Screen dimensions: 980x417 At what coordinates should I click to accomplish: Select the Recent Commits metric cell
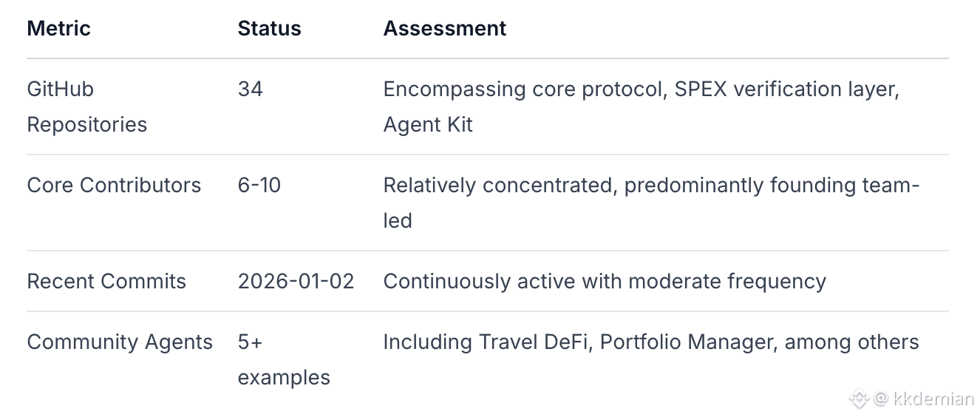[106, 281]
